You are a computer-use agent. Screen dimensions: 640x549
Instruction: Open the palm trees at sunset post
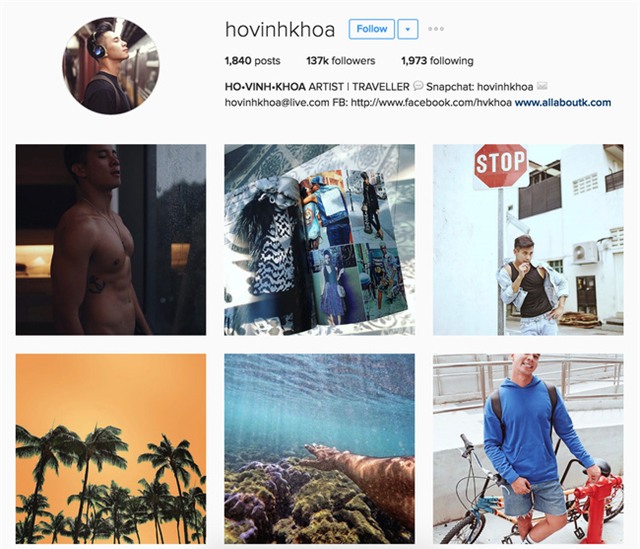pos(111,449)
